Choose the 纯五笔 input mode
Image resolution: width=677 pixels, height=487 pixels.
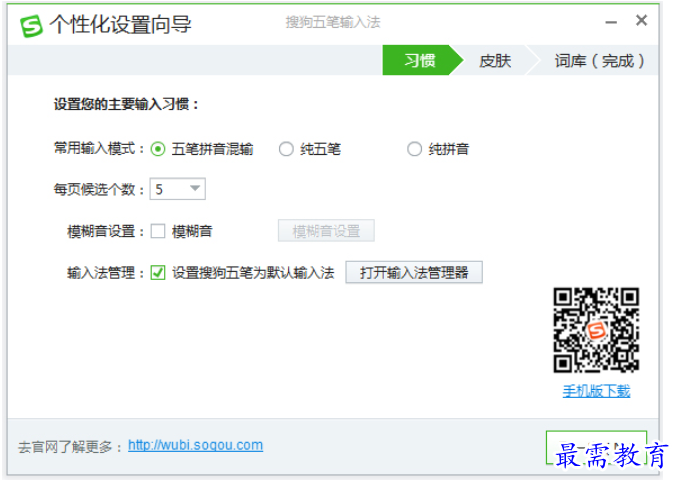click(286, 149)
